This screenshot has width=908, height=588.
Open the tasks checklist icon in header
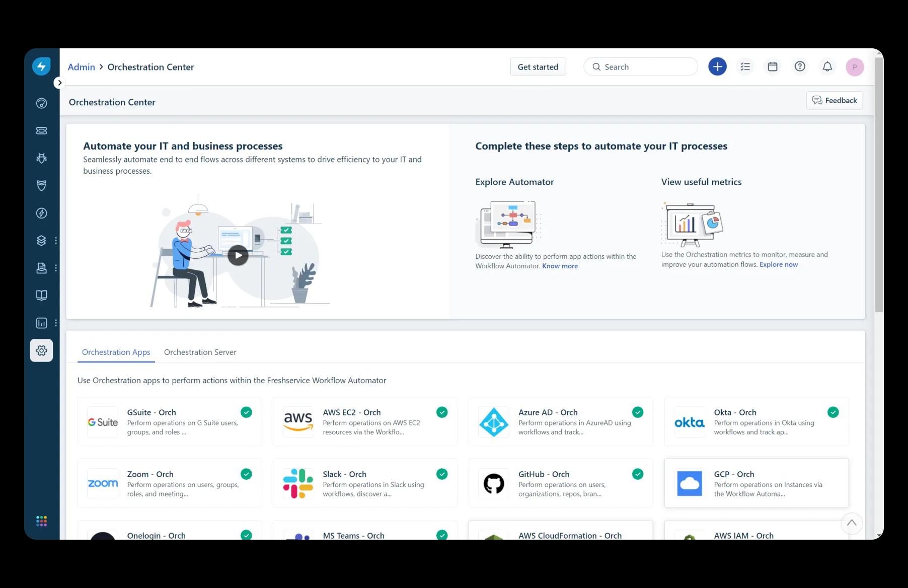pyautogui.click(x=745, y=66)
